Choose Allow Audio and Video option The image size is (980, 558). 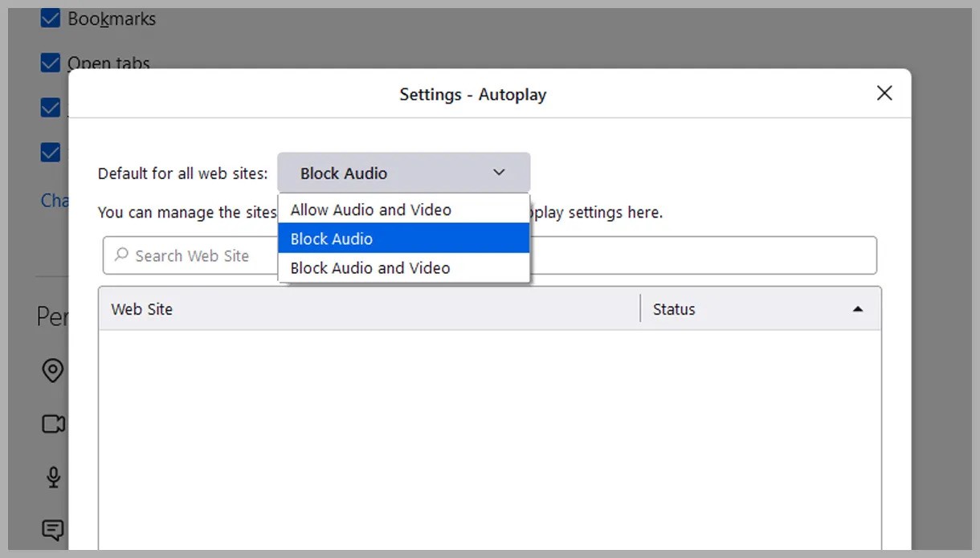tap(371, 210)
